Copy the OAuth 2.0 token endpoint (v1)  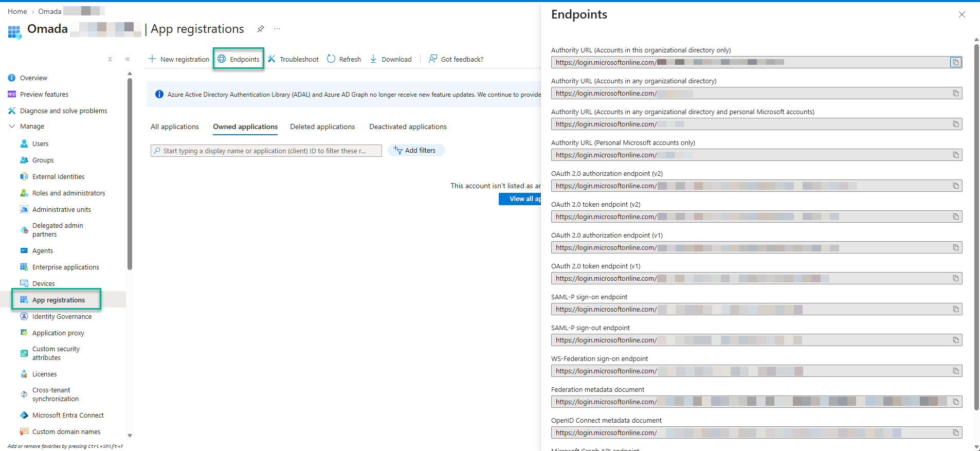point(955,278)
